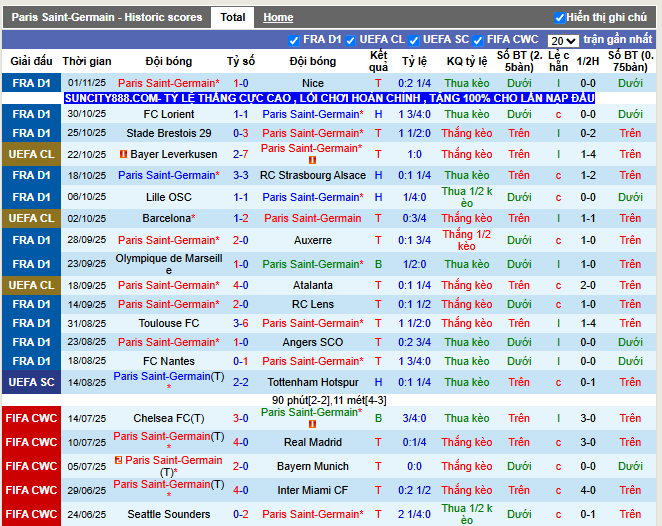Toggle the UEFA CL filter checkbox
662x526 pixels.
(x=350, y=41)
